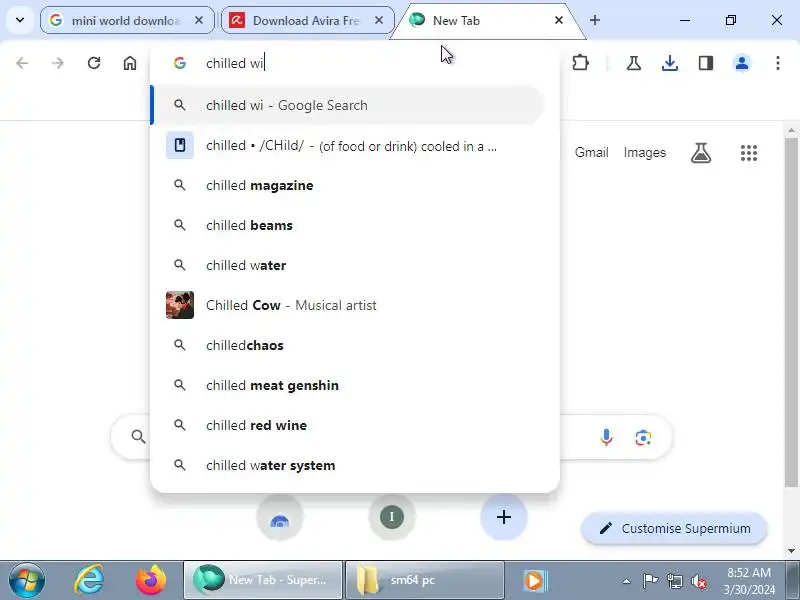
Task: Switch to New Tab - Supermium taskbar window
Action: [263, 580]
